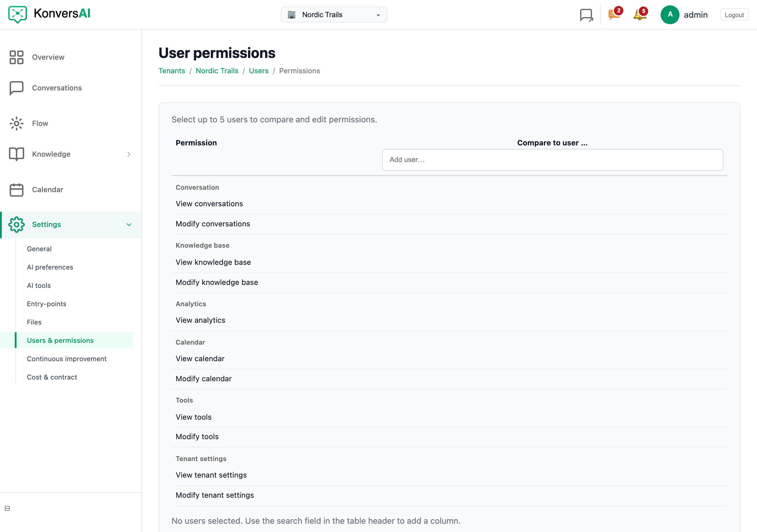Open AI tools settings page
The image size is (757, 532).
[x=39, y=286]
